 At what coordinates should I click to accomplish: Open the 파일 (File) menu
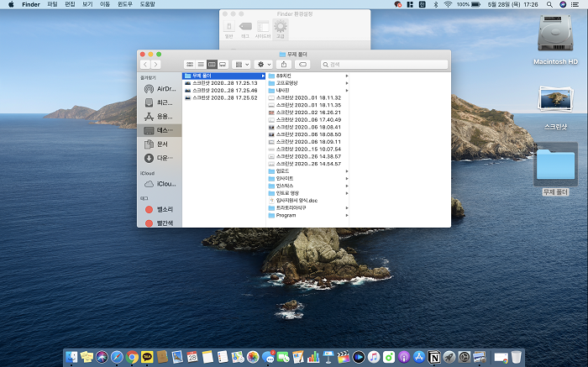[x=52, y=4]
